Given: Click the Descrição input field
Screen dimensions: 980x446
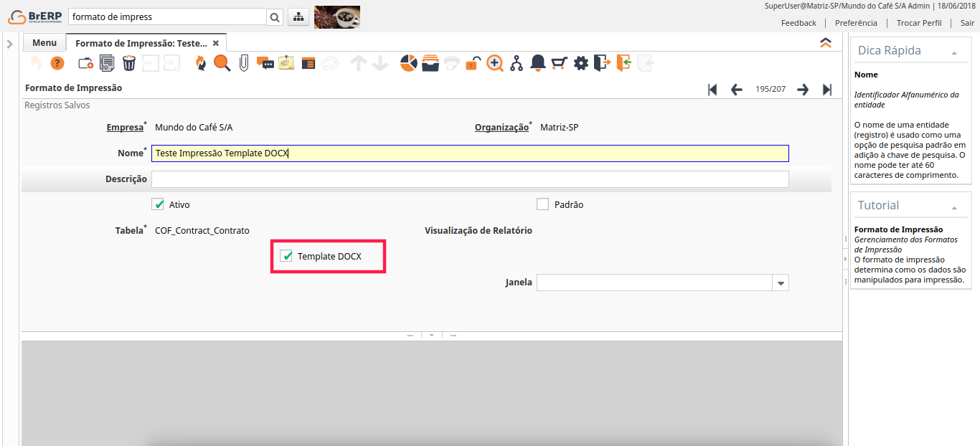Looking at the screenshot, I should click(469, 179).
